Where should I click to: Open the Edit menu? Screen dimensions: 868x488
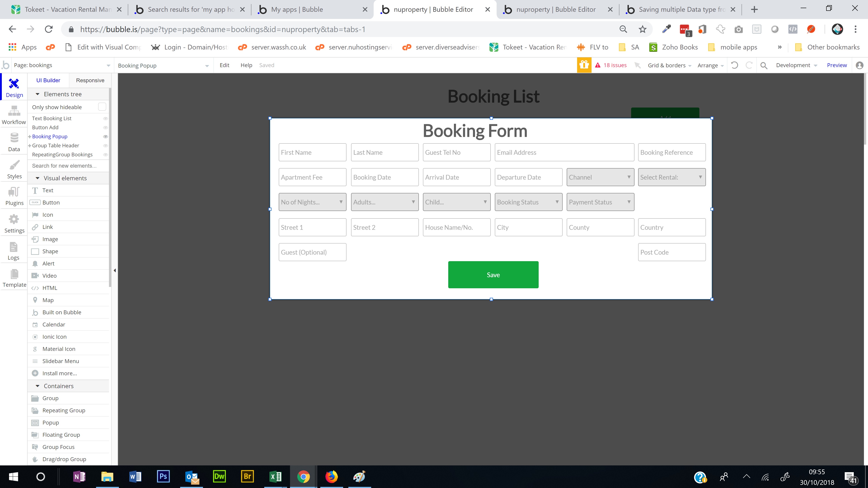click(x=224, y=65)
